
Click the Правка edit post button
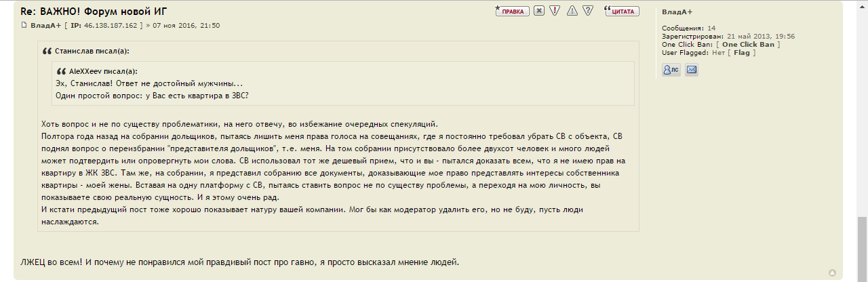pyautogui.click(x=512, y=11)
